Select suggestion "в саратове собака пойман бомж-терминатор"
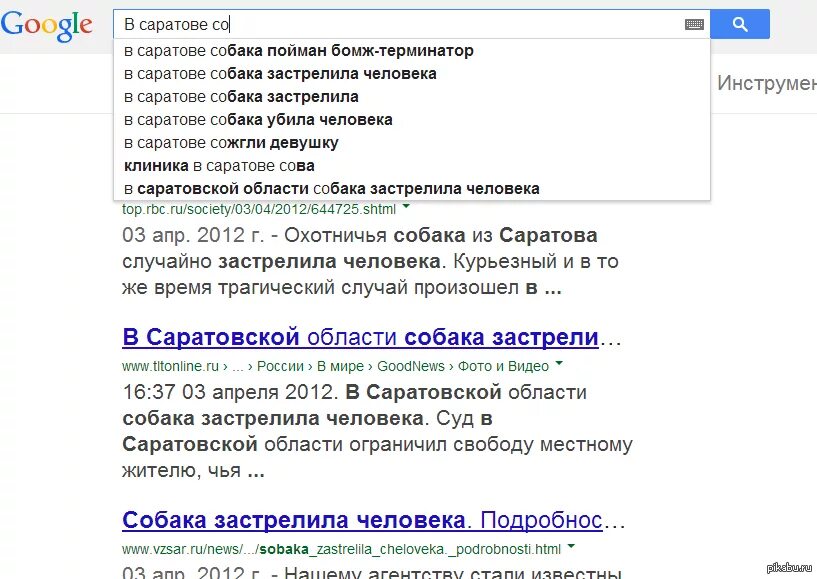Screen dimensions: 817x579 [x=412, y=51]
